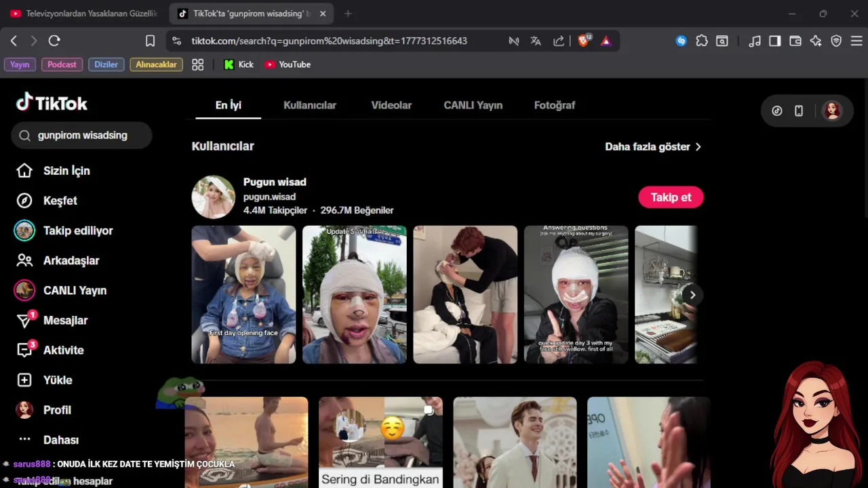Screen dimensions: 868x488
Task: Follow Pugun wisad with Takip et
Action: click(671, 197)
